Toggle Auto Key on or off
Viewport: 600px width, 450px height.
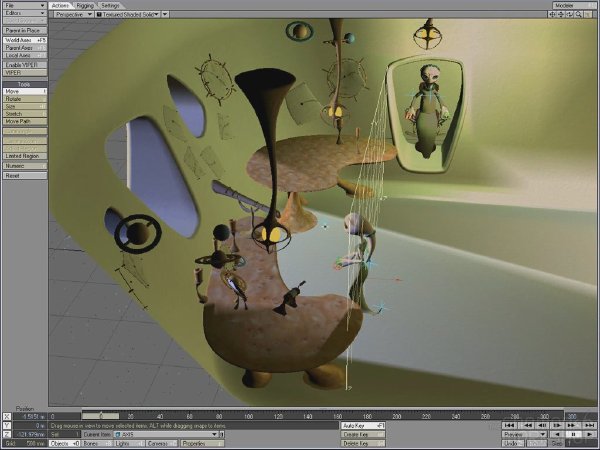pyautogui.click(x=363, y=426)
